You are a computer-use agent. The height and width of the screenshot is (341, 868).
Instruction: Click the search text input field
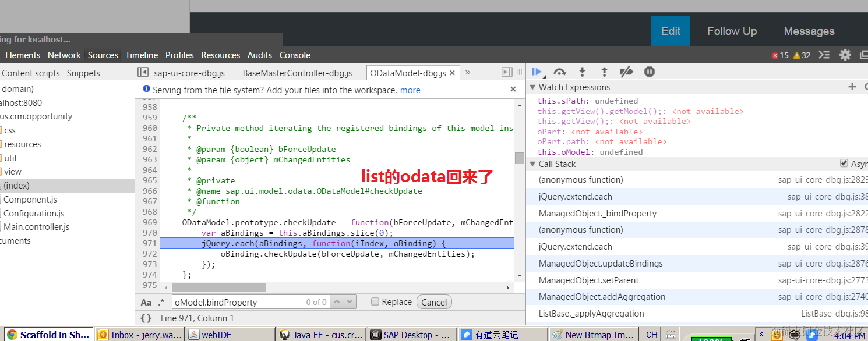250,302
